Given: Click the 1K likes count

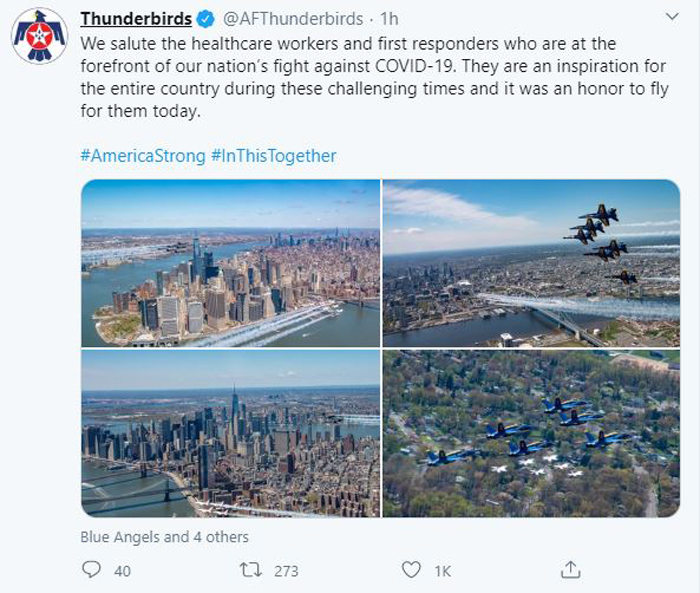Looking at the screenshot, I should pyautogui.click(x=443, y=571).
